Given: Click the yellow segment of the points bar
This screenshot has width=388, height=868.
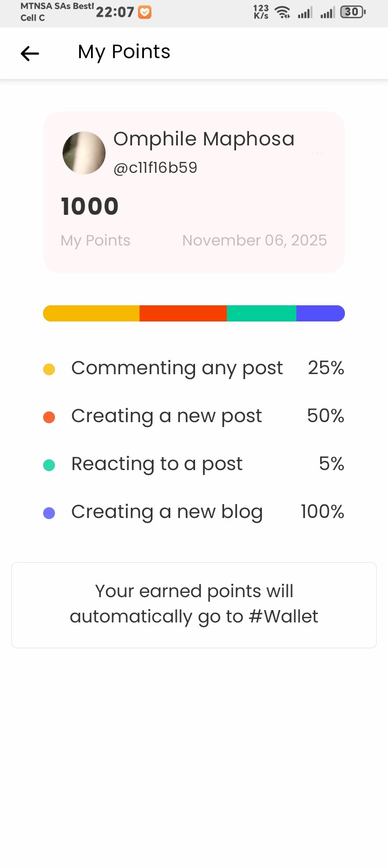Looking at the screenshot, I should 91,313.
